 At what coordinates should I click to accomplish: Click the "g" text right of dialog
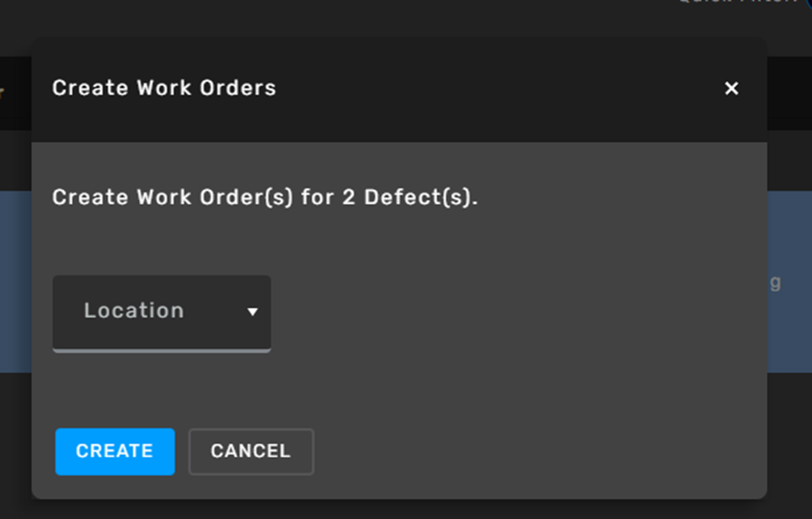click(x=775, y=283)
